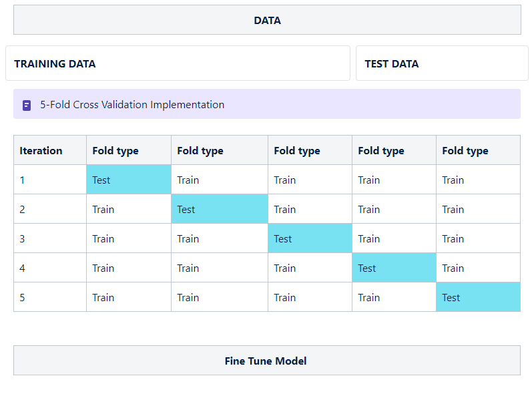This screenshot has height=394, width=532.
Task: Select the cyan Test cell in iteration 1
Action: click(129, 180)
